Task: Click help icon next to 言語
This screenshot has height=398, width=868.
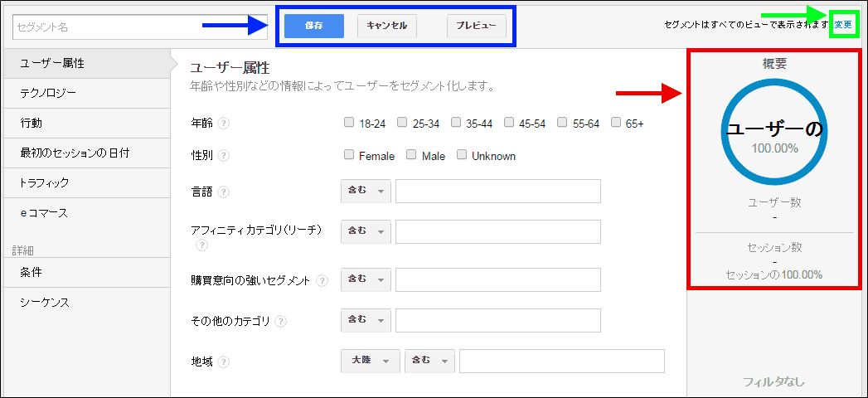Action: click(x=224, y=192)
